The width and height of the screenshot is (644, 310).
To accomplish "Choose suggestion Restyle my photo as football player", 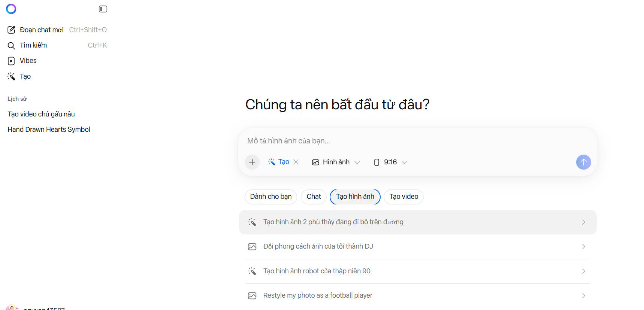I will tap(418, 296).
